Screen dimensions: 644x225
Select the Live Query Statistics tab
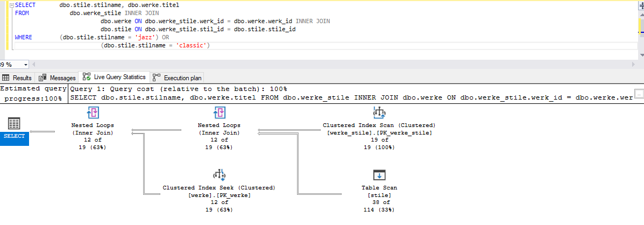tap(114, 78)
